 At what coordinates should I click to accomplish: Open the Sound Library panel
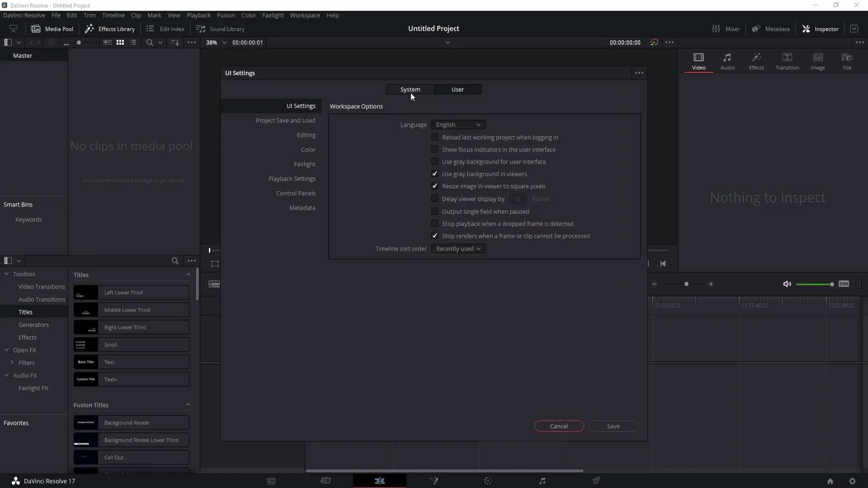pos(220,29)
